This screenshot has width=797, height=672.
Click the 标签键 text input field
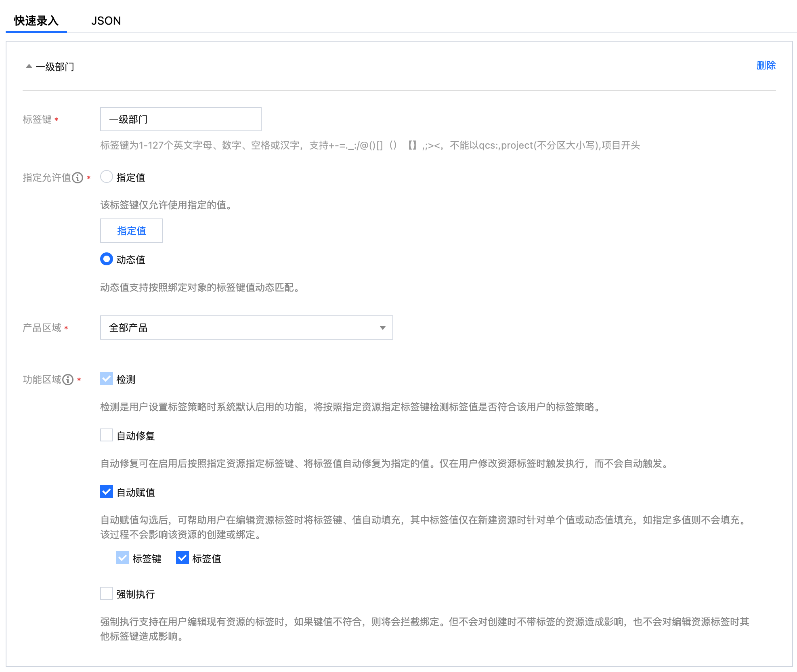[x=180, y=120]
